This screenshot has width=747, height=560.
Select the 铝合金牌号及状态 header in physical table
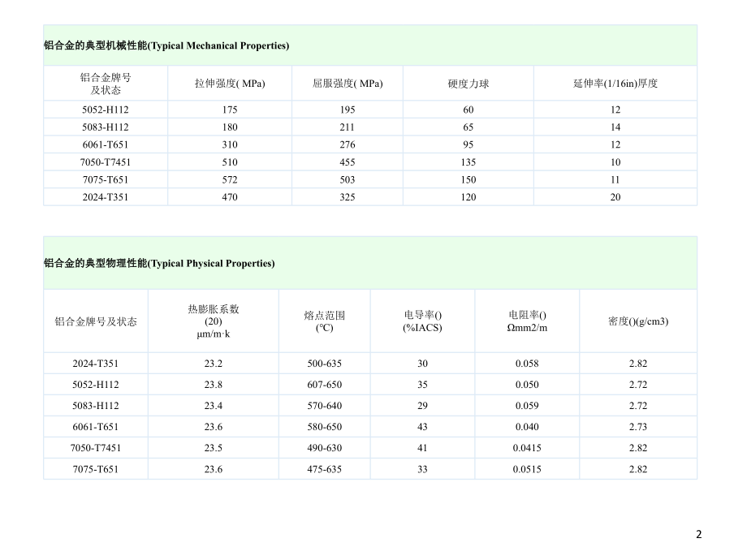click(96, 321)
